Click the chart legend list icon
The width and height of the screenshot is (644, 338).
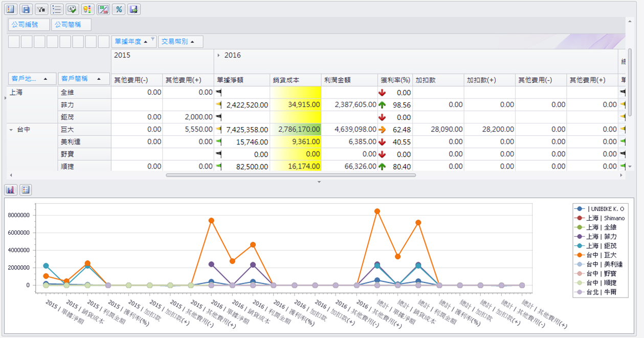25,190
